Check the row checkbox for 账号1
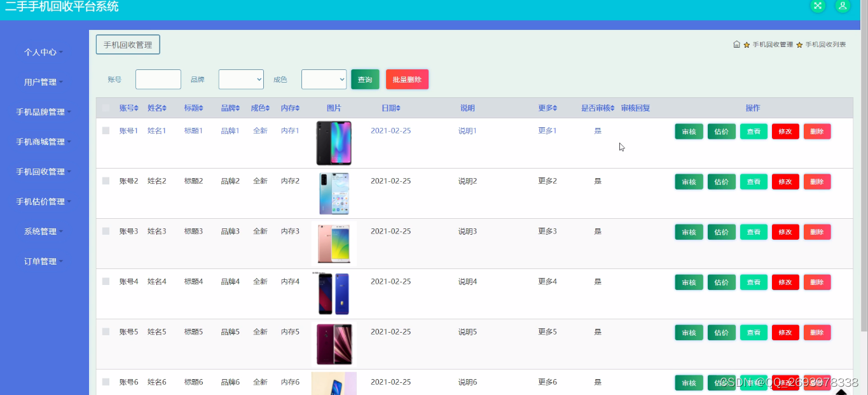868x395 pixels. 106,130
